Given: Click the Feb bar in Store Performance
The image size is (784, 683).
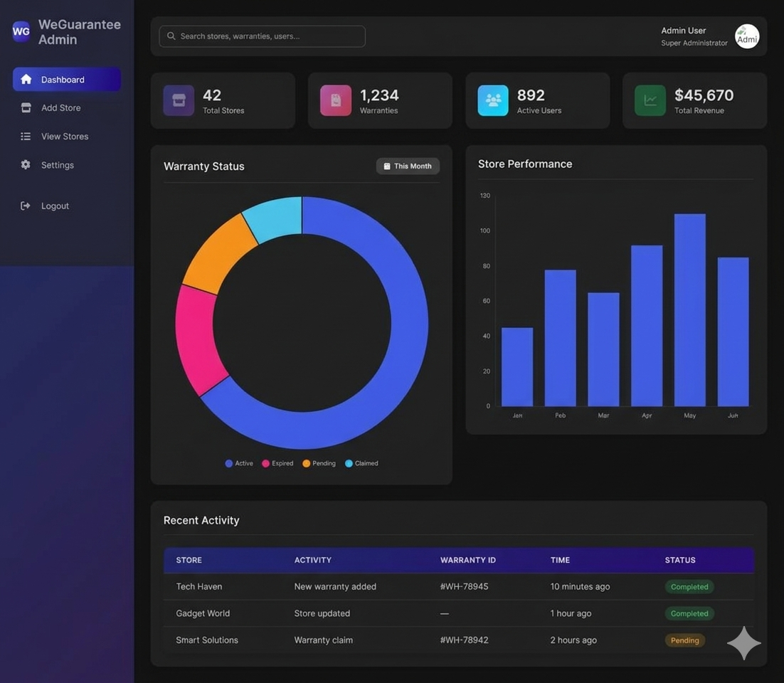Looking at the screenshot, I should [x=560, y=338].
